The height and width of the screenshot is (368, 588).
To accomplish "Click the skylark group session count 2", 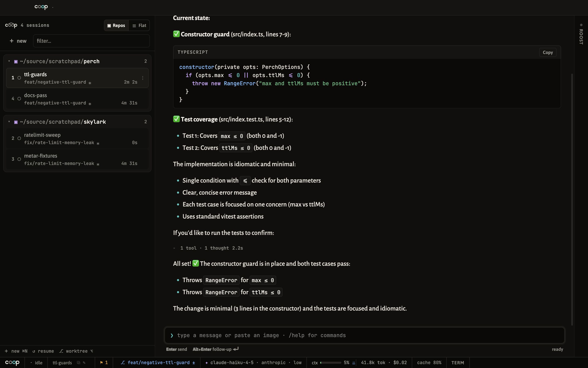I will click(x=146, y=122).
